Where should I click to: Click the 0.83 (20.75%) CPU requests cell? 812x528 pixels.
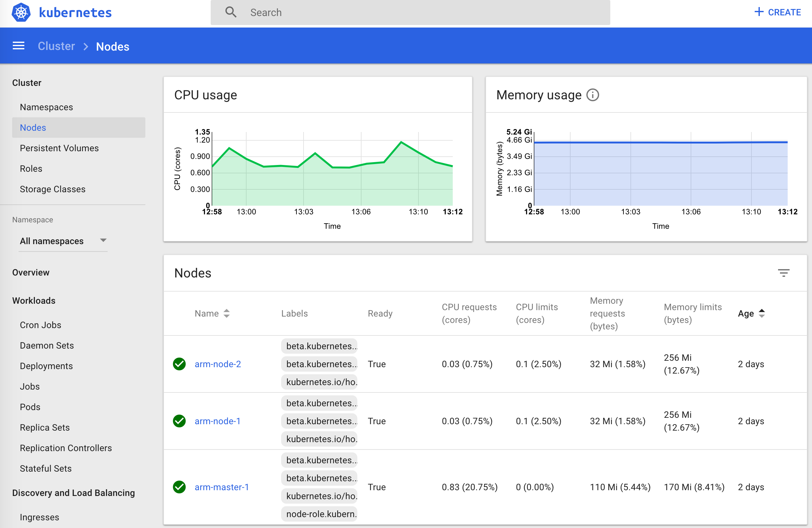(x=469, y=487)
